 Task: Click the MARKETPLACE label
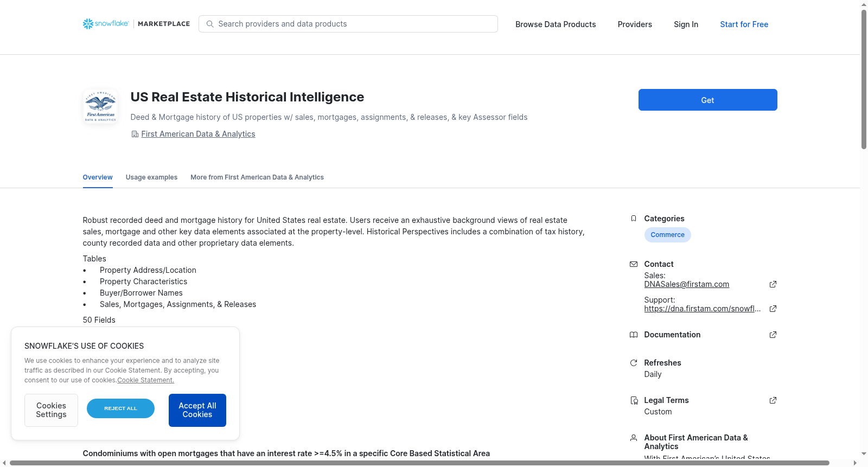click(x=164, y=24)
